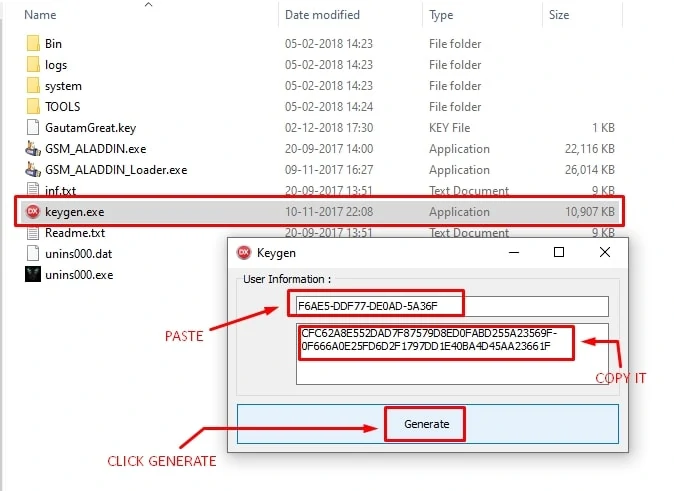Select the file name GautamGreat.key

pyautogui.click(x=90, y=128)
